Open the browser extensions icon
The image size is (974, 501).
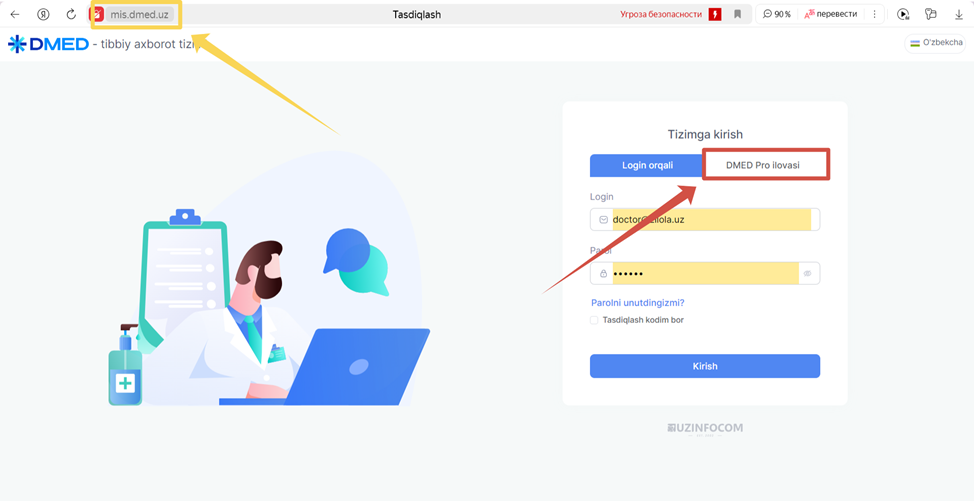pyautogui.click(x=931, y=14)
